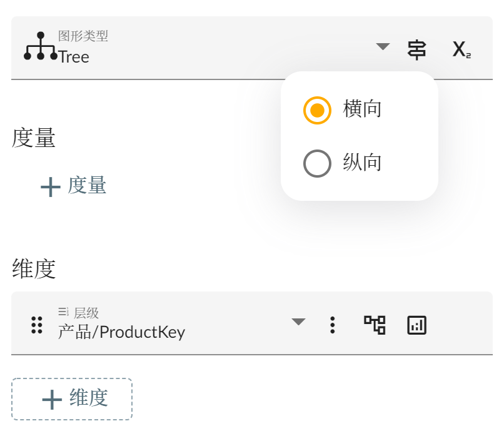Choose the 纵向 option label
504x431 pixels.
click(x=362, y=163)
